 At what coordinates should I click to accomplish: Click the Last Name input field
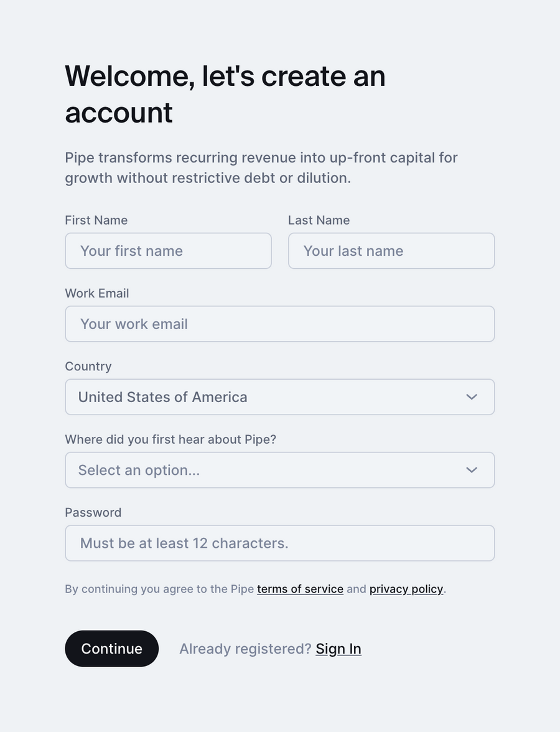pos(391,250)
